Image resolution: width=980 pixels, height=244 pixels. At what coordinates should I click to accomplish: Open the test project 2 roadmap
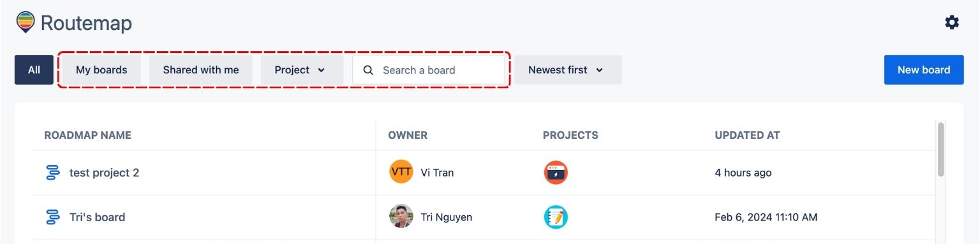(104, 173)
